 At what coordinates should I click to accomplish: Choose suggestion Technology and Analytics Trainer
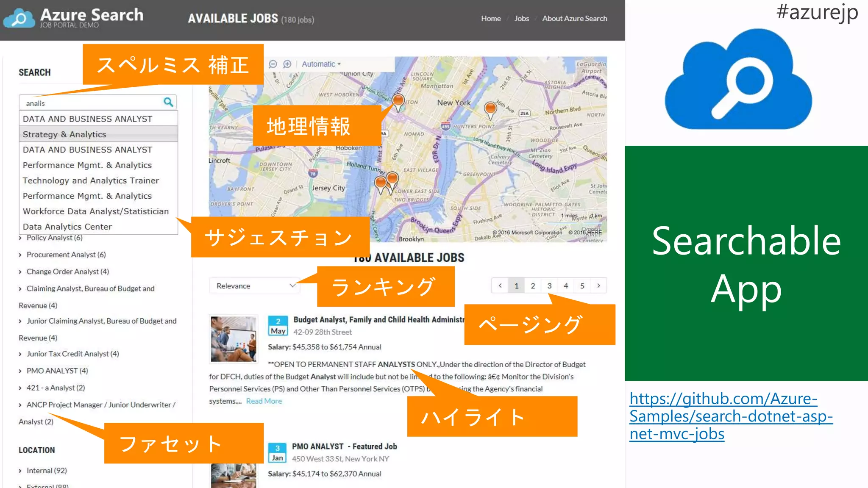coord(98,180)
